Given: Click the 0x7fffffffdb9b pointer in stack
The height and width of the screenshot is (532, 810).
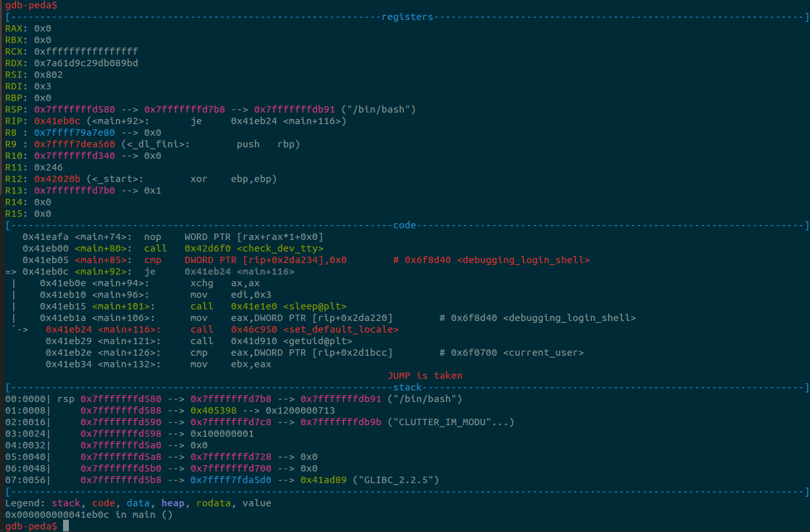Looking at the screenshot, I should coord(341,422).
